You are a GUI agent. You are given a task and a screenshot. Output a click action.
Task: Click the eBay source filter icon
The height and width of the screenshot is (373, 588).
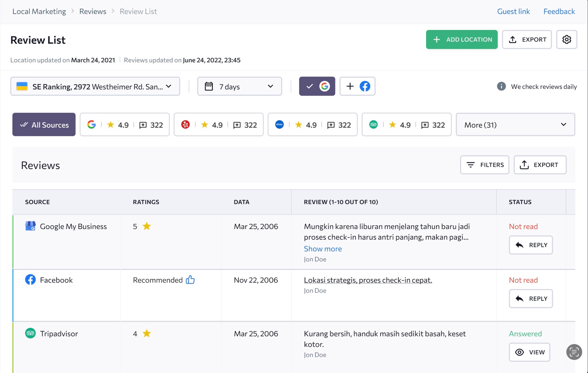(x=279, y=124)
